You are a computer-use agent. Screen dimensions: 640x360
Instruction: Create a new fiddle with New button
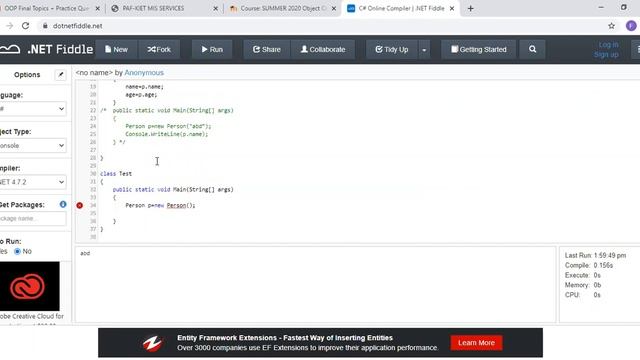(x=117, y=49)
